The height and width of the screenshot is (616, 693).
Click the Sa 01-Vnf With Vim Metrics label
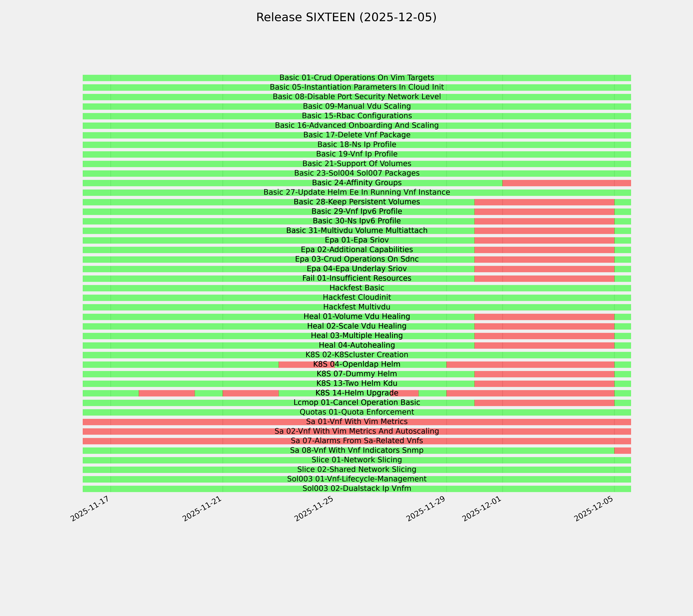click(357, 422)
